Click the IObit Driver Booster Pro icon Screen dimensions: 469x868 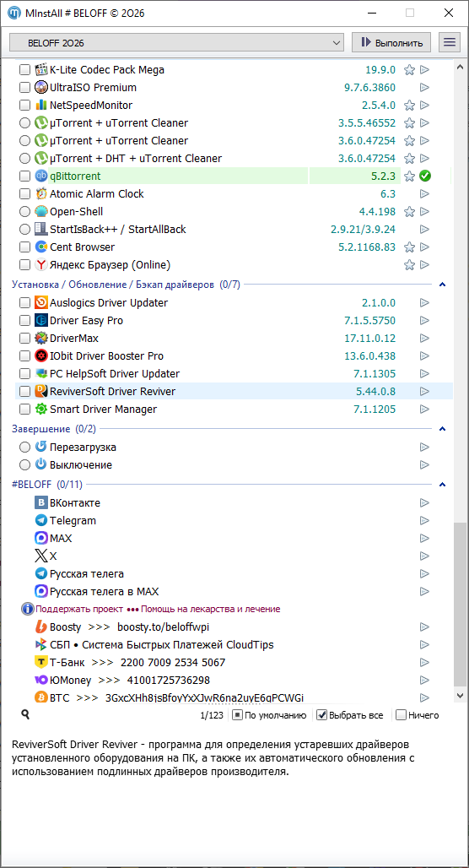pos(41,356)
